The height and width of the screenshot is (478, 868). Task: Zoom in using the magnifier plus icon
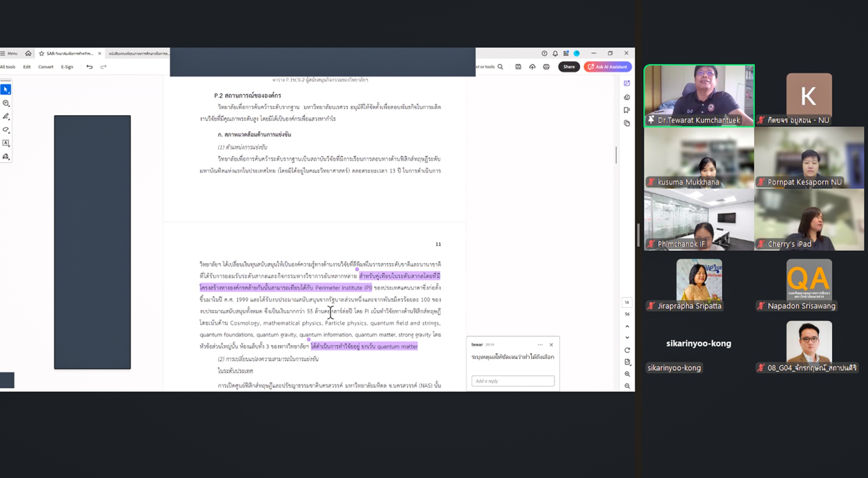[627, 374]
